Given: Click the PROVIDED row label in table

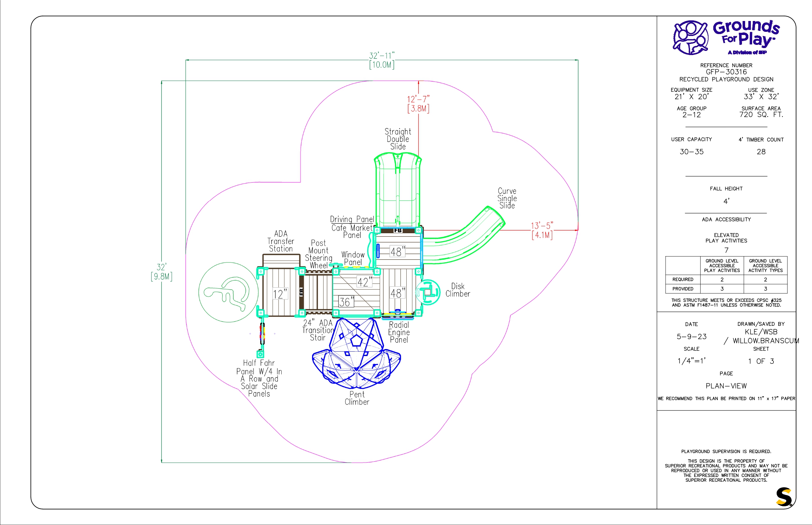Looking at the screenshot, I should pos(683,289).
